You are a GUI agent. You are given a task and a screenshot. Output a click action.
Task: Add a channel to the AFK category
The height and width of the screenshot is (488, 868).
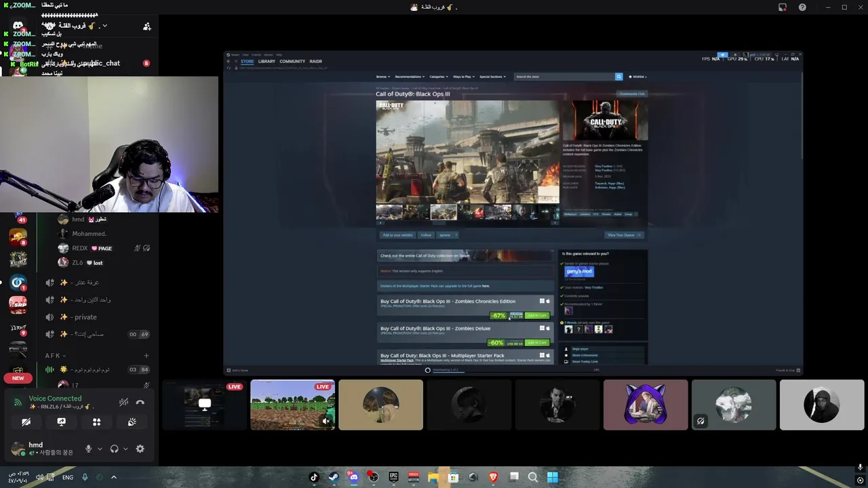tap(146, 356)
